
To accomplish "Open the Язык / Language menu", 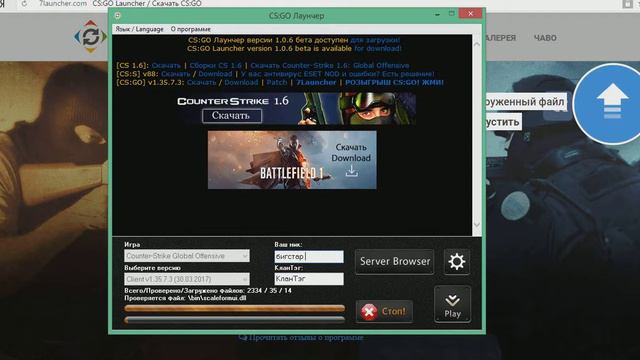I will [x=139, y=29].
